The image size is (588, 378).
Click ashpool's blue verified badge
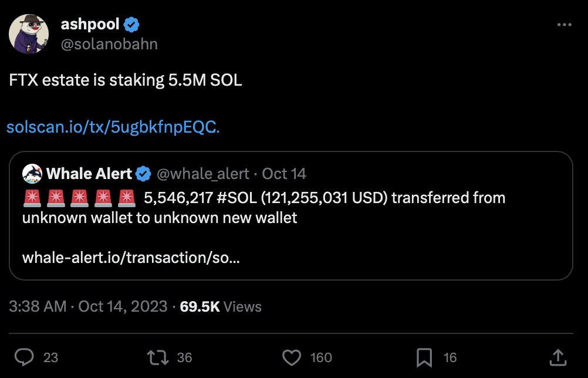[132, 25]
